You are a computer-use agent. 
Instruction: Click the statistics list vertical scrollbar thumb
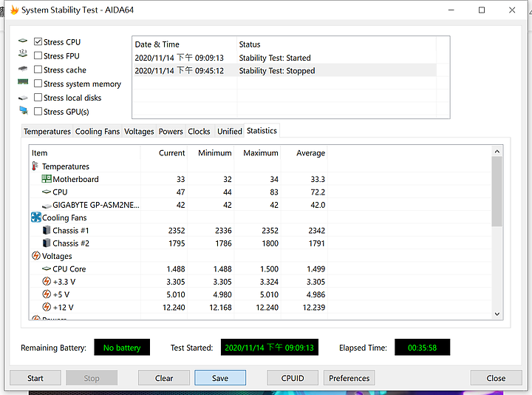tap(497, 192)
